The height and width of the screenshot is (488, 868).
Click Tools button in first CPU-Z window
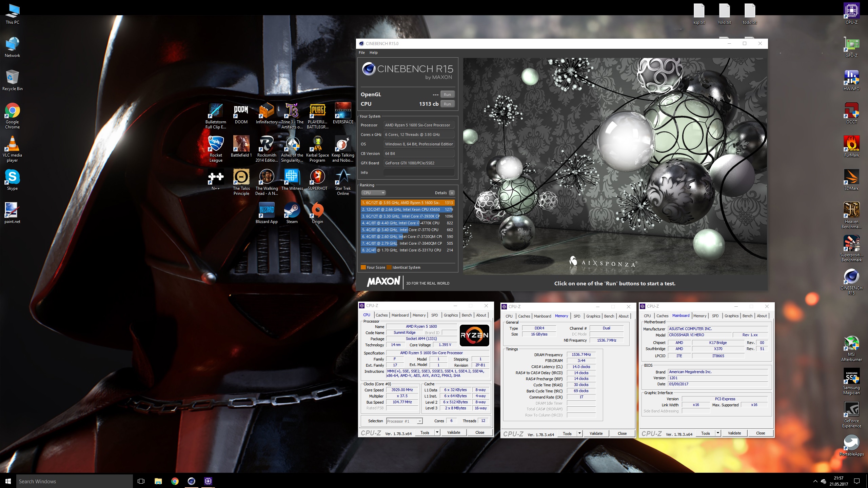(x=425, y=432)
